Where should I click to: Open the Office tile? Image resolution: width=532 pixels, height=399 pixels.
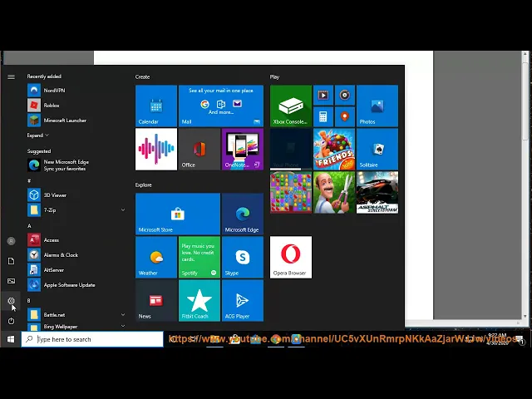coord(199,150)
